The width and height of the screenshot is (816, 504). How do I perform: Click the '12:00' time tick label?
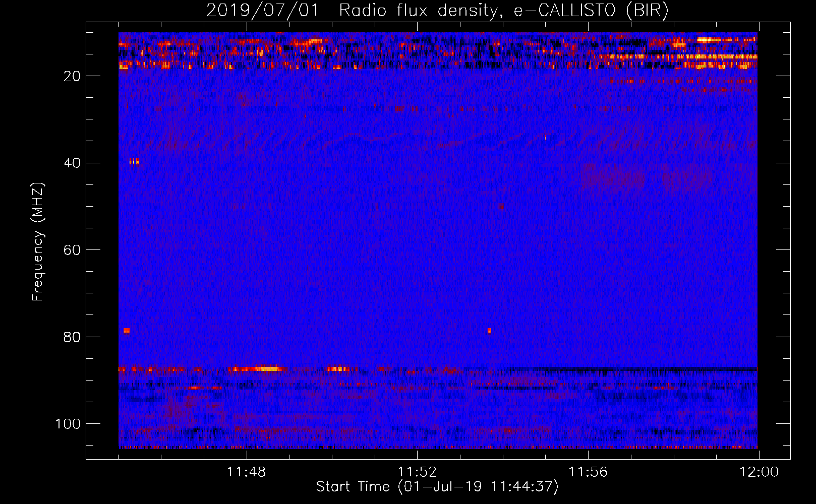[x=759, y=472]
